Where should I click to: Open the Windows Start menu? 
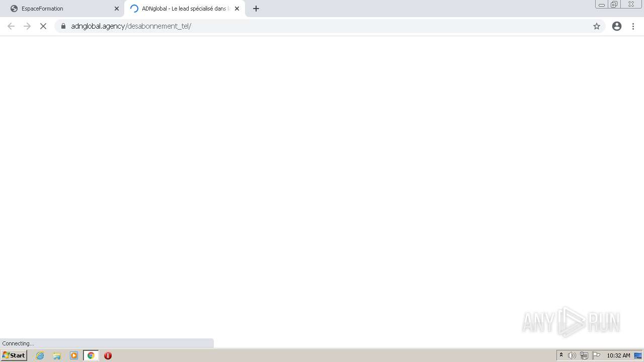[x=14, y=355]
